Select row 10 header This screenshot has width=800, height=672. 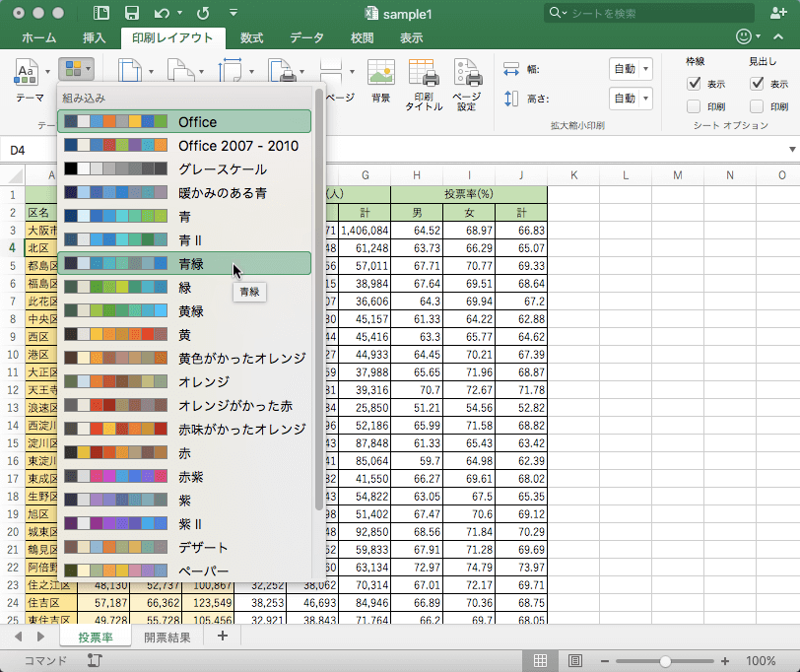13,354
